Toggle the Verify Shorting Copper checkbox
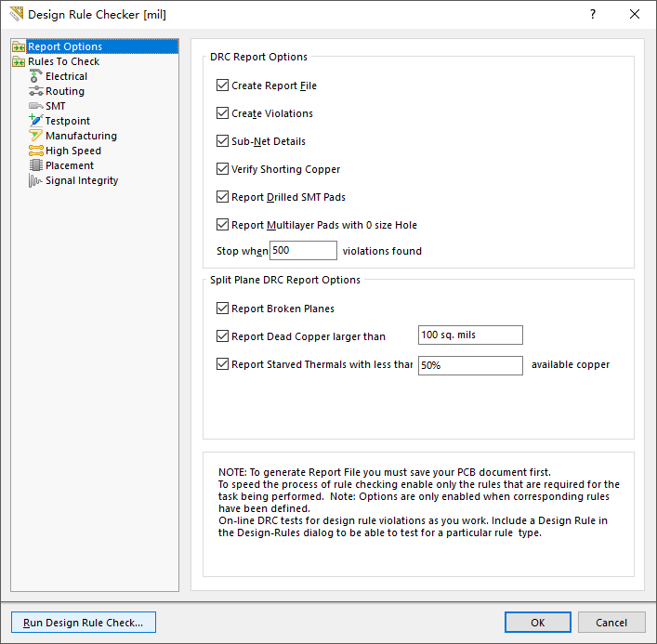This screenshot has width=657, height=644. pyautogui.click(x=222, y=169)
